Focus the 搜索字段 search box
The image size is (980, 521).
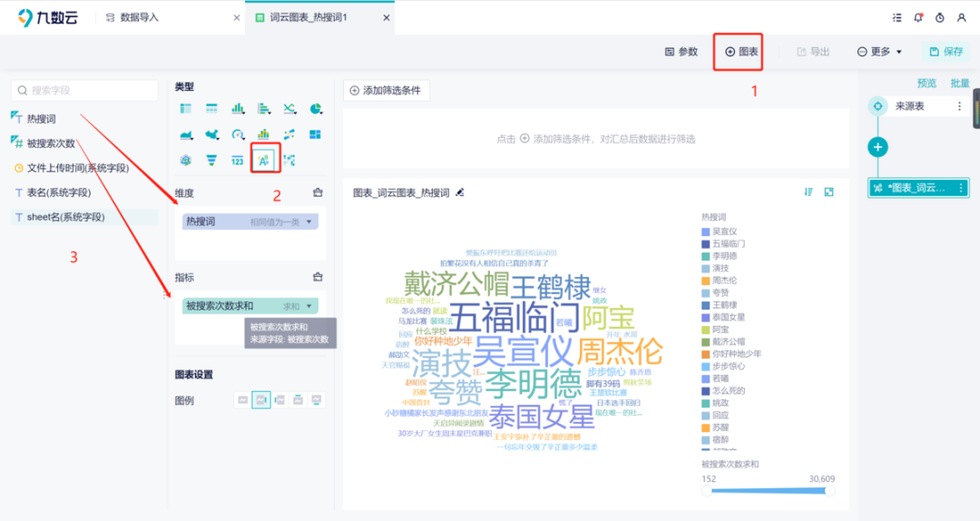click(x=85, y=91)
